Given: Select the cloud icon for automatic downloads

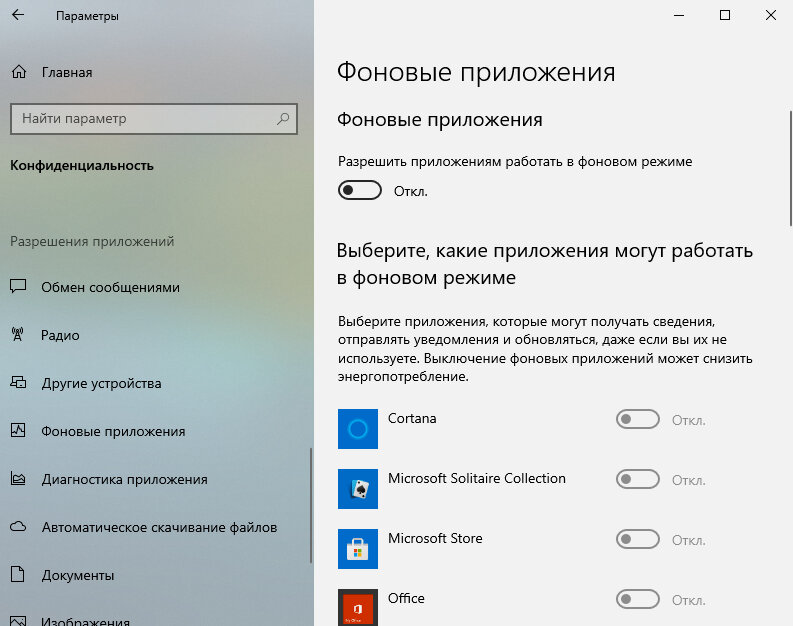Looking at the screenshot, I should click(18, 526).
